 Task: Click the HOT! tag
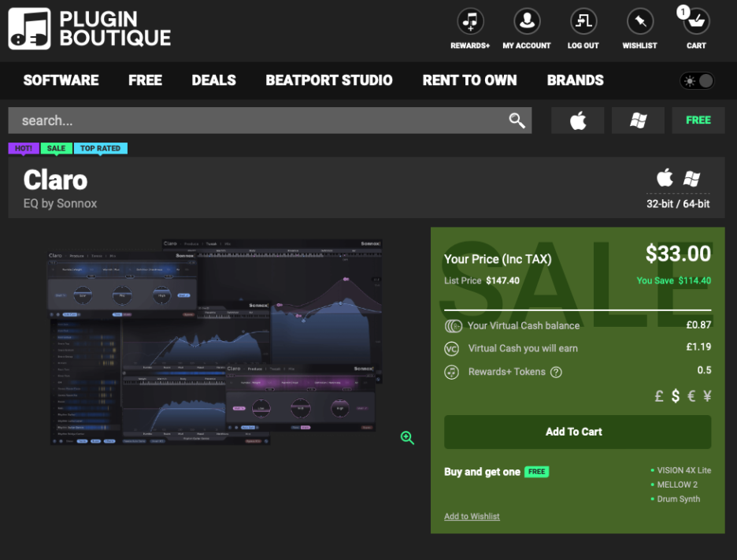coord(24,148)
